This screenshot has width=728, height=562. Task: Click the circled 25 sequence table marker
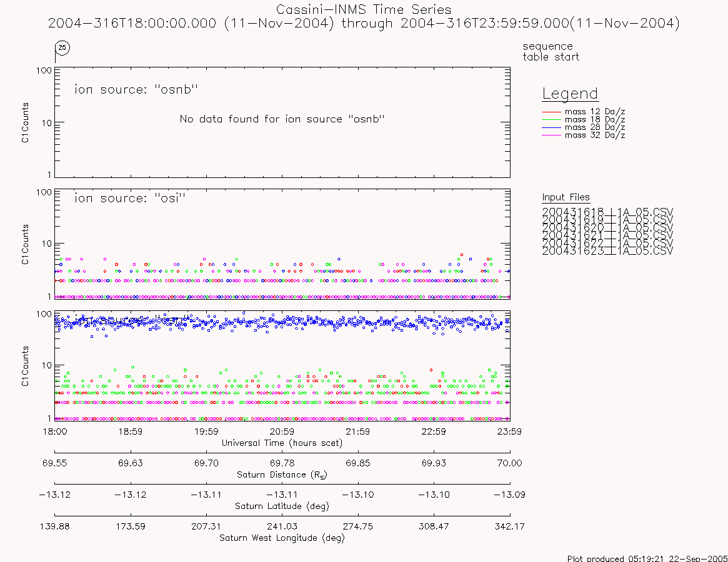click(x=62, y=48)
